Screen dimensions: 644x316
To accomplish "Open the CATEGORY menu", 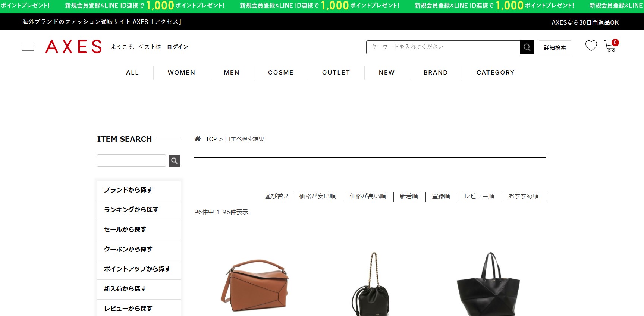I will [495, 72].
